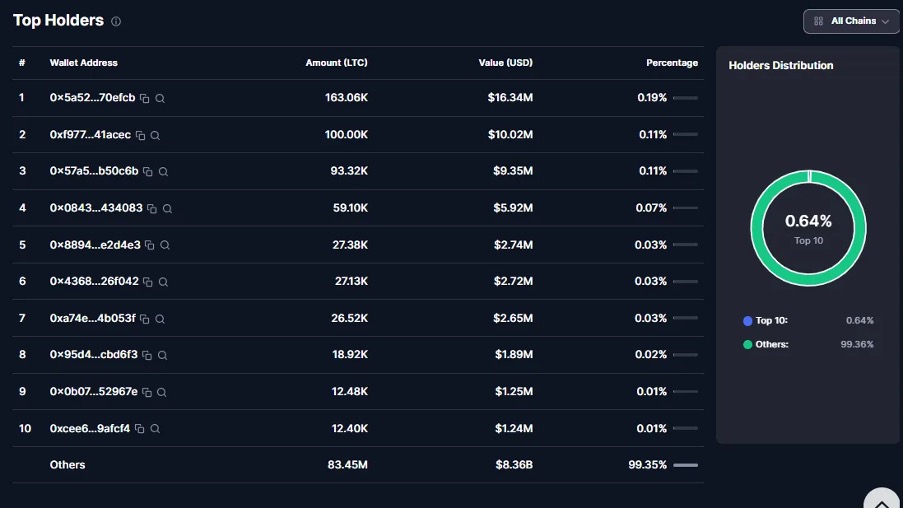Copy wallet address 0x0843...434083
Image resolution: width=904 pixels, height=508 pixels.
(152, 209)
